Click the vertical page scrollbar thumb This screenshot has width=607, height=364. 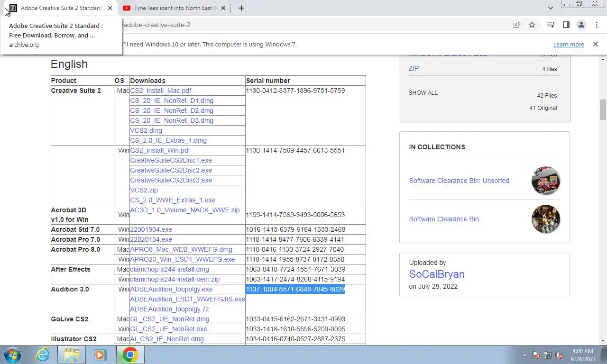603,109
